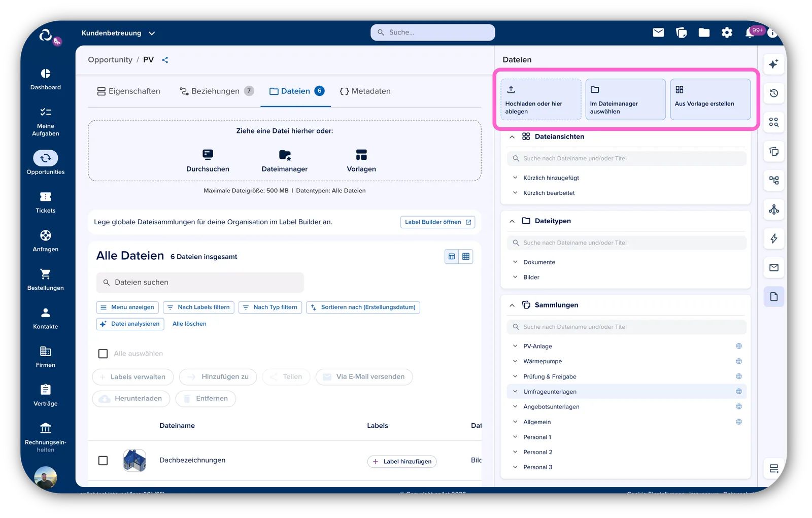Click Nach Typ filtern
This screenshot has width=812, height=518.
pyautogui.click(x=270, y=307)
